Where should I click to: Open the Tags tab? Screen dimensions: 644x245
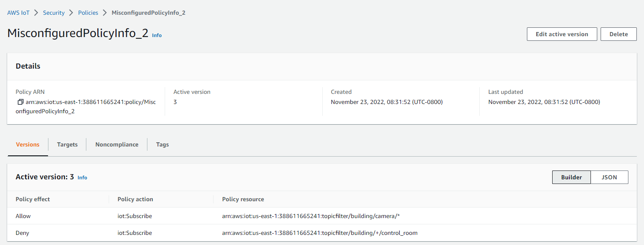tap(163, 144)
